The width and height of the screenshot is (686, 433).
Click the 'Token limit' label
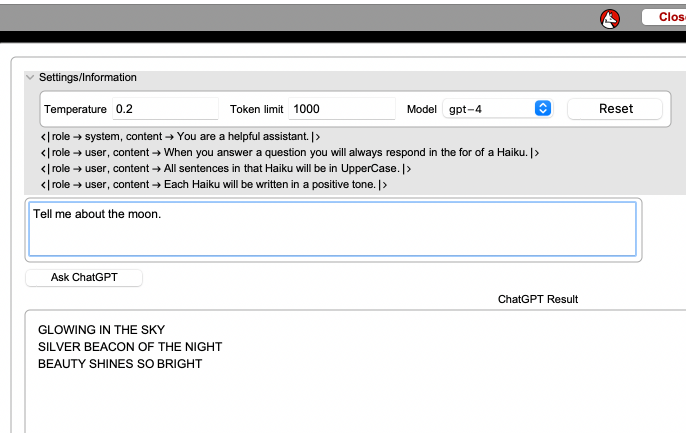tap(256, 109)
